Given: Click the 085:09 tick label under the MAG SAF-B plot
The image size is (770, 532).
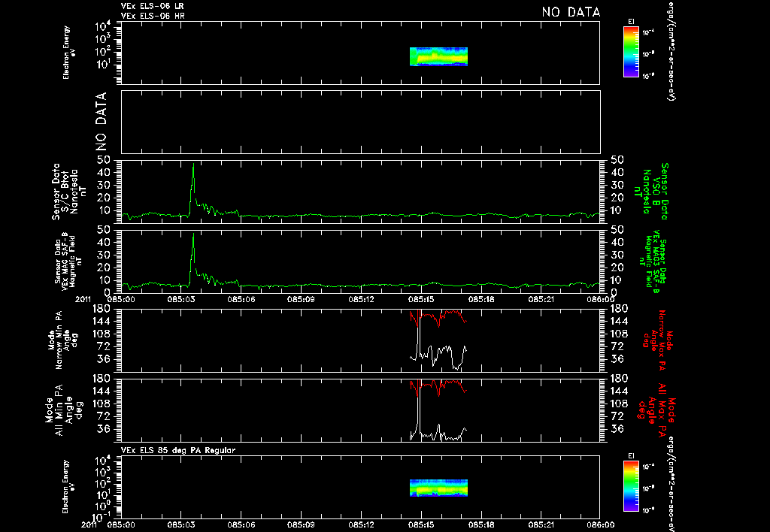Looking at the screenshot, I should coord(301,299).
